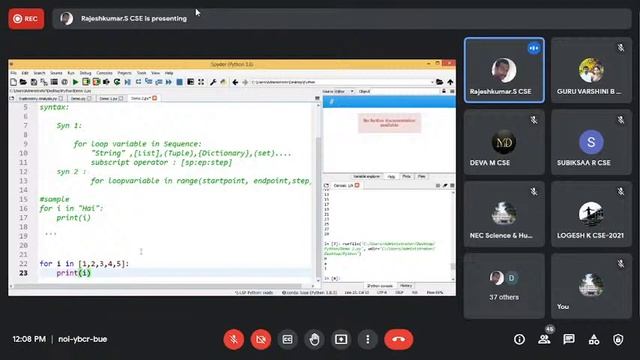The width and height of the screenshot is (640, 360).
Task: Open Meet meeting details info icon
Action: pos(519,339)
